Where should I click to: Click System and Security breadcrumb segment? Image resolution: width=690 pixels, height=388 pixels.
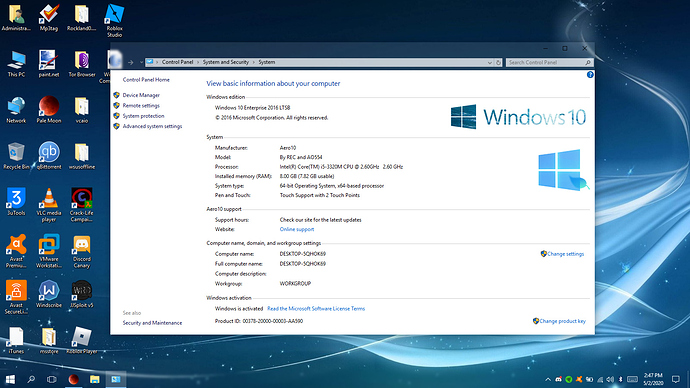(x=225, y=62)
